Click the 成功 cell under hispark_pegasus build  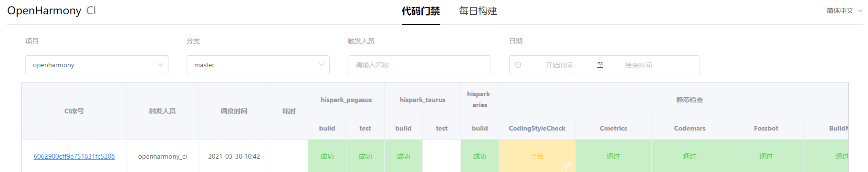point(327,156)
